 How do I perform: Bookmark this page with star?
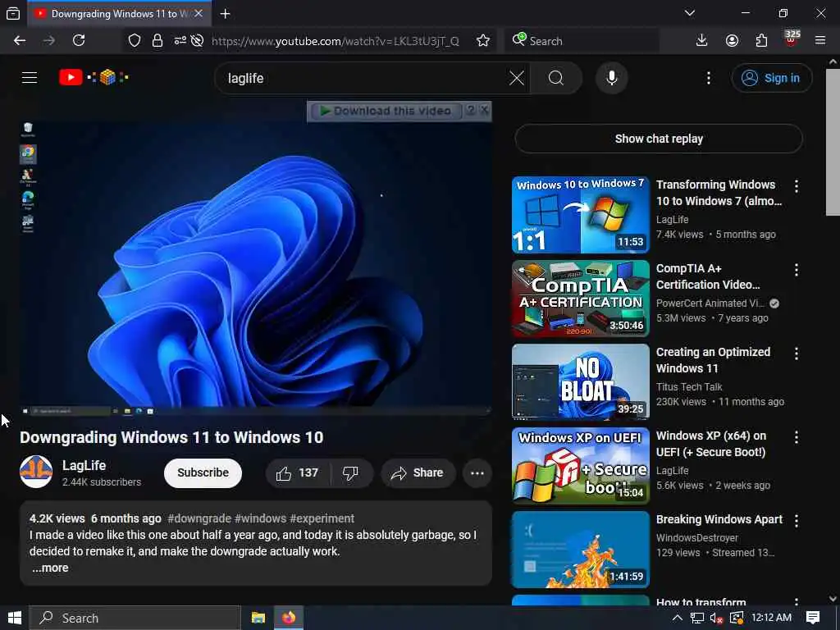point(483,41)
